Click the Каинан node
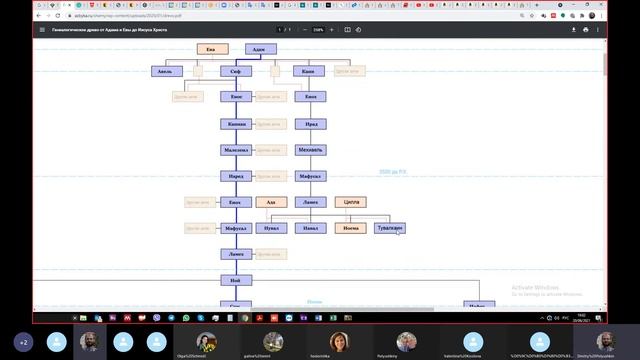The width and height of the screenshot is (640, 360). pos(236,124)
